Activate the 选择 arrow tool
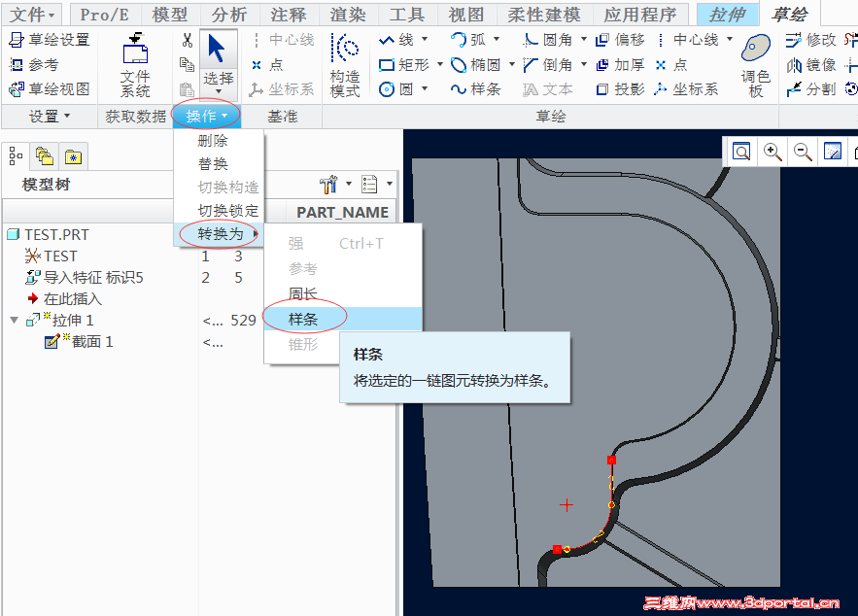The width and height of the screenshot is (858, 616). click(x=218, y=64)
